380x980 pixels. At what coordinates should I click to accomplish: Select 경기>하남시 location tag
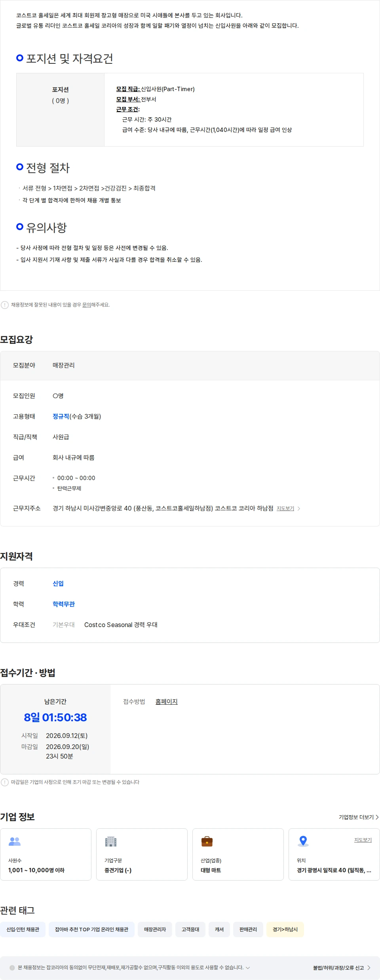[285, 929]
